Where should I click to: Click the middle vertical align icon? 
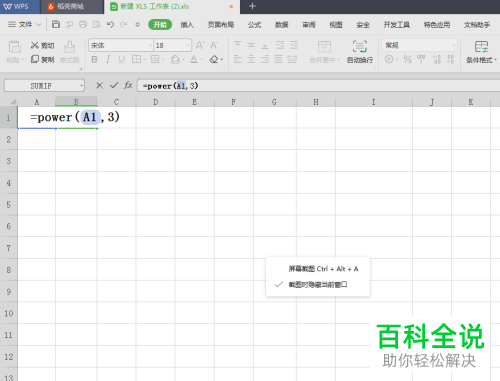pyautogui.click(x=251, y=45)
